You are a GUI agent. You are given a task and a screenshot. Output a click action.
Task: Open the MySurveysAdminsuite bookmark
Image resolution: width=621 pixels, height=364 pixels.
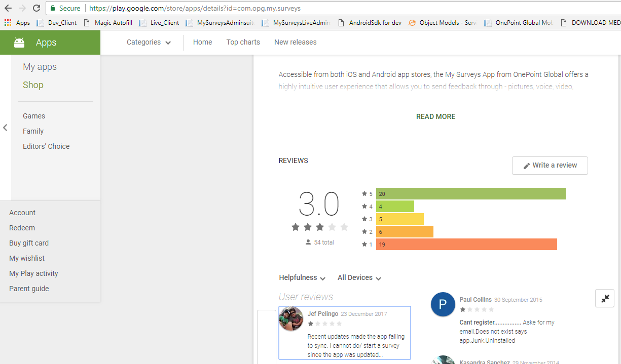pos(221,23)
